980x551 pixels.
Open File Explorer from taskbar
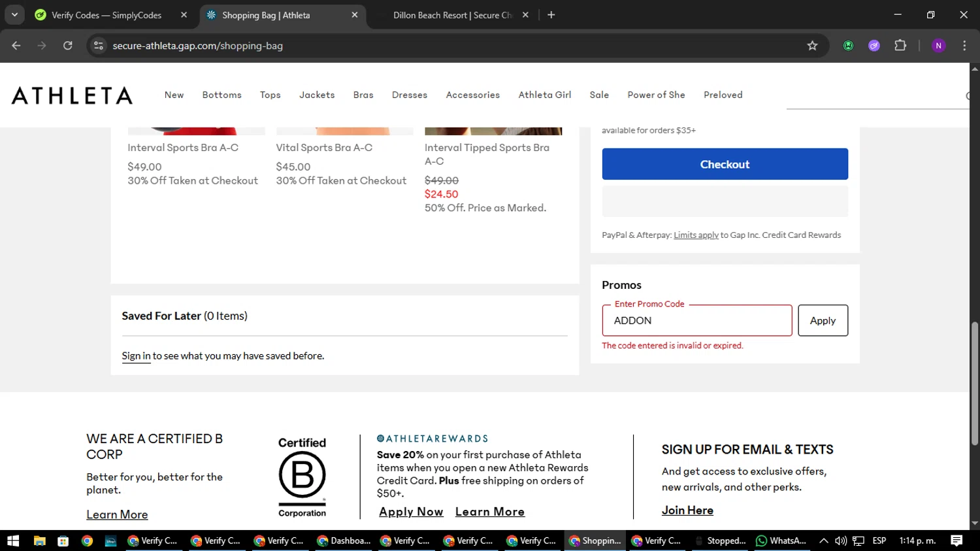pyautogui.click(x=40, y=541)
